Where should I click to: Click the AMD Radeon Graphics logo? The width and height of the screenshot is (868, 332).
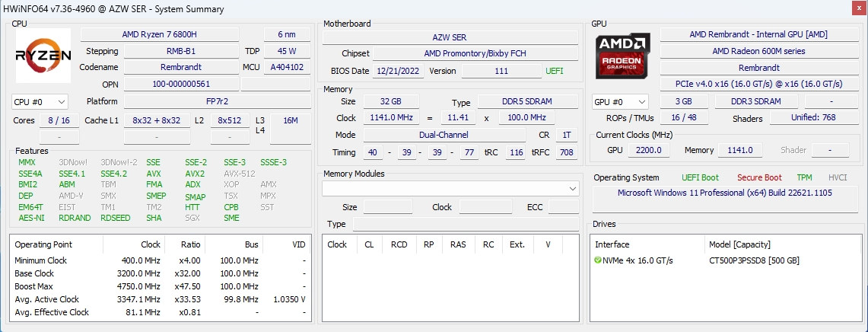click(623, 56)
